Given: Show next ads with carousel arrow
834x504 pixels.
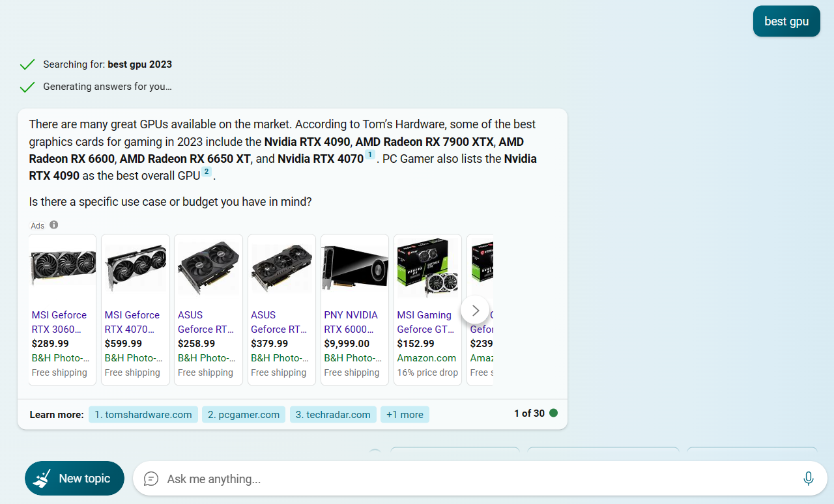Looking at the screenshot, I should pos(476,310).
